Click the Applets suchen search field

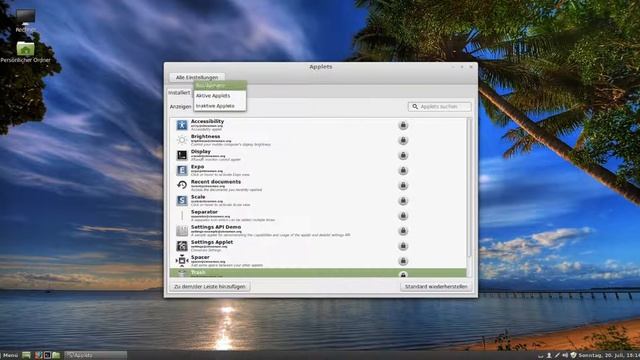tap(439, 107)
